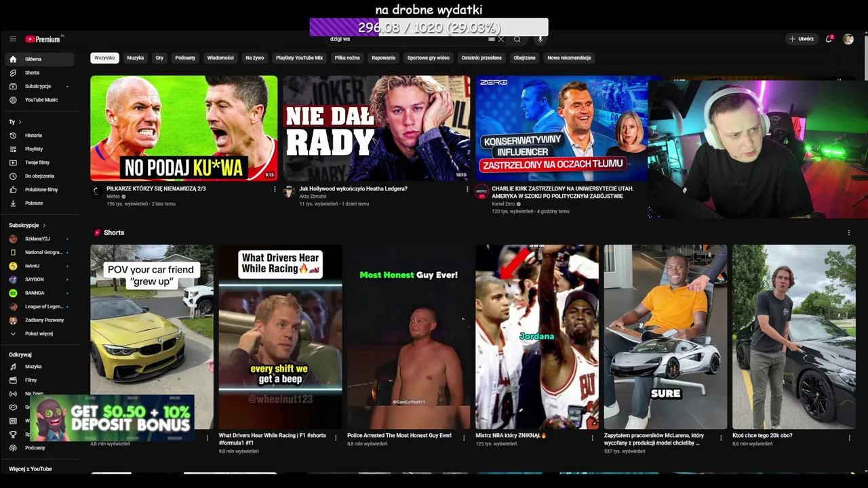Click the YouTube Premium logo
868x488 pixels.
tap(43, 39)
